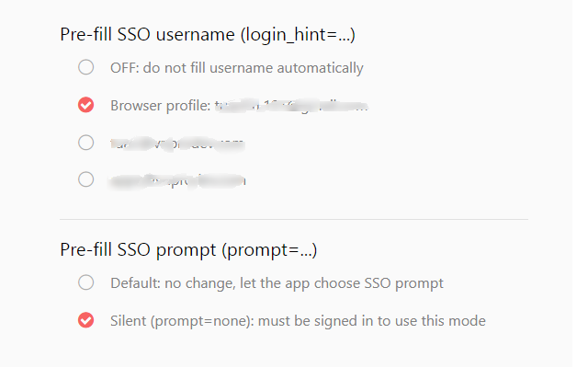Click the horizontal divider between the two sections

point(294,219)
